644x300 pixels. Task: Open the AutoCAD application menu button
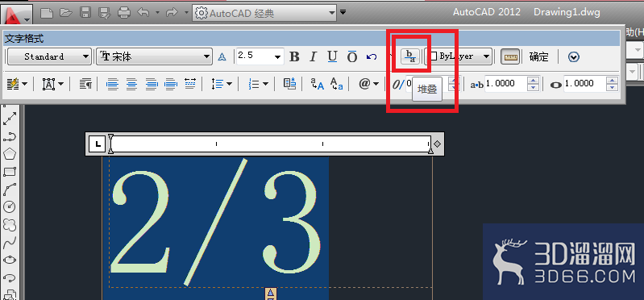15,15
